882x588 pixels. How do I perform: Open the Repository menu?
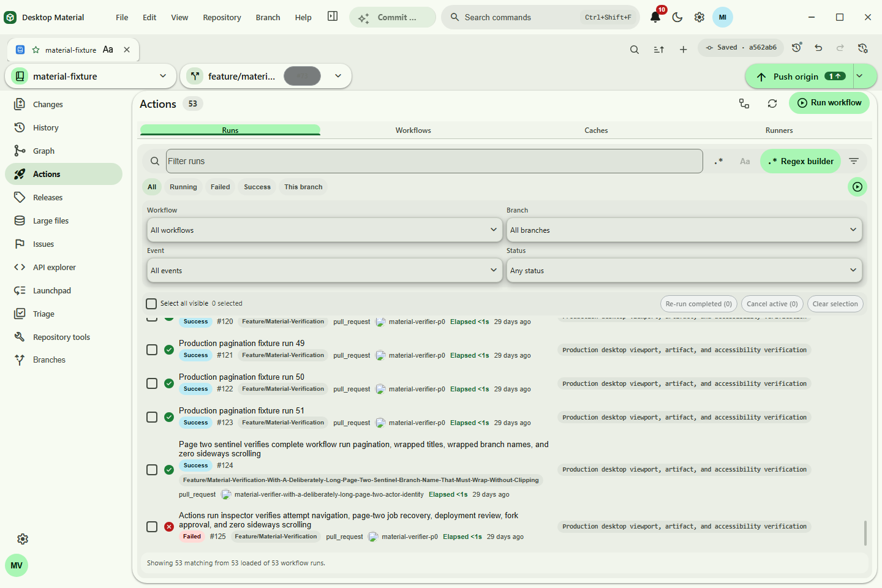(x=222, y=17)
